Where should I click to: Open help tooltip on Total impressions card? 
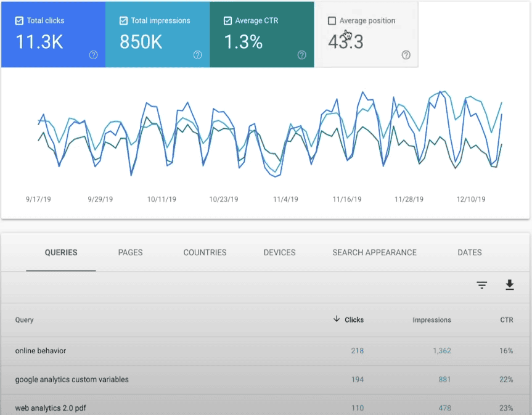click(197, 55)
